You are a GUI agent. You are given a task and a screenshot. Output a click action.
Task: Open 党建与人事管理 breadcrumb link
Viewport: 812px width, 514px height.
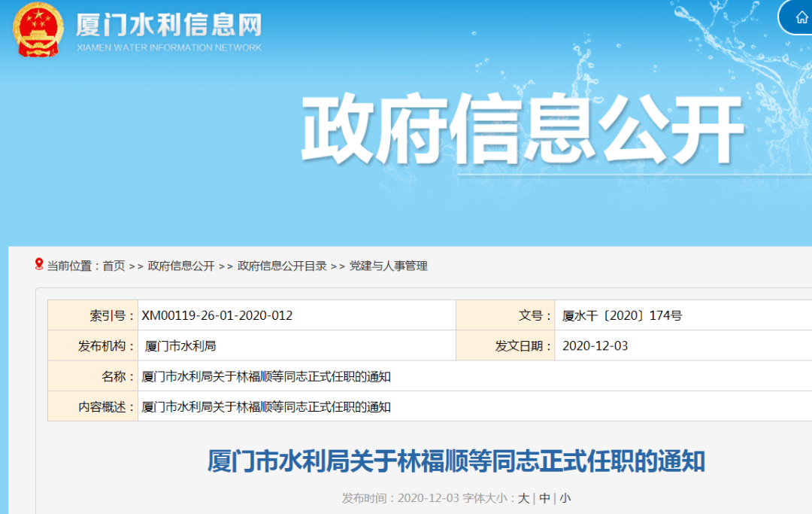[389, 266]
